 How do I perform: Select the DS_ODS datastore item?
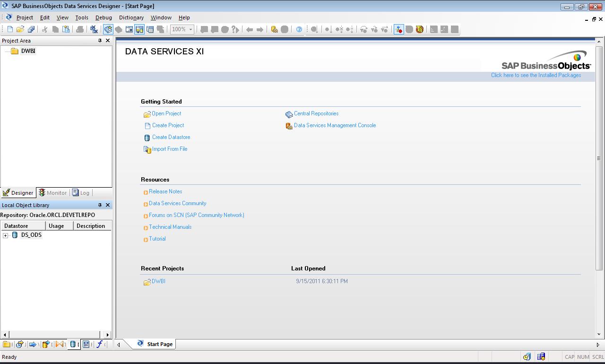(x=31, y=235)
